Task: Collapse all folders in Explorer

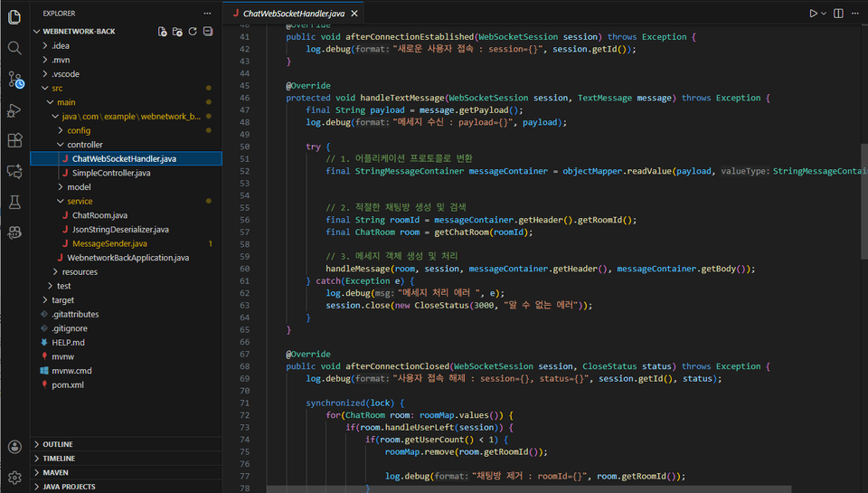Action: 208,31
